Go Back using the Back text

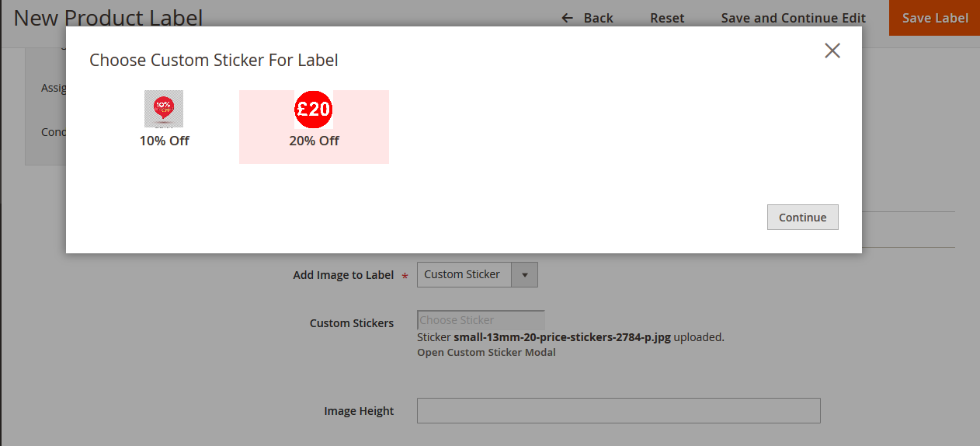pyautogui.click(x=598, y=18)
